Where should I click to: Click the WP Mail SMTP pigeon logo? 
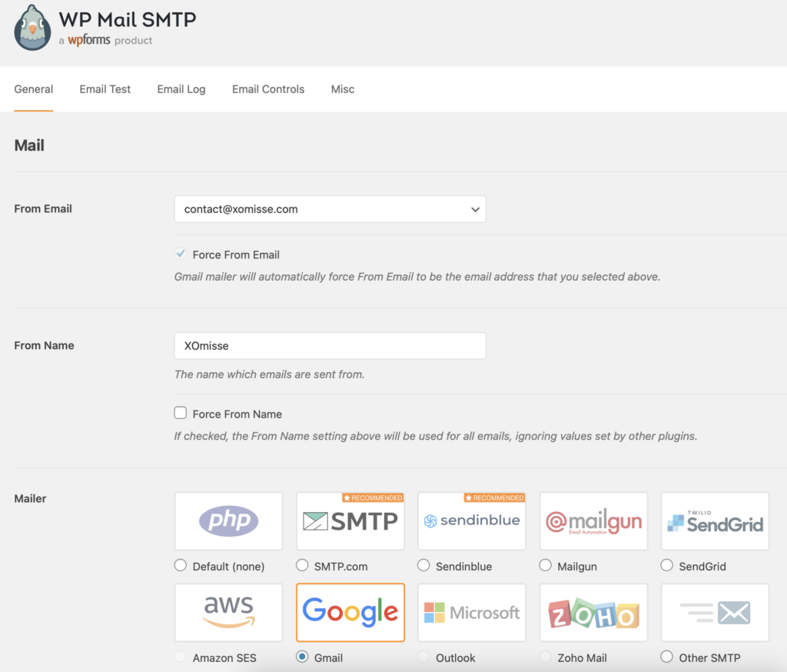click(x=32, y=28)
